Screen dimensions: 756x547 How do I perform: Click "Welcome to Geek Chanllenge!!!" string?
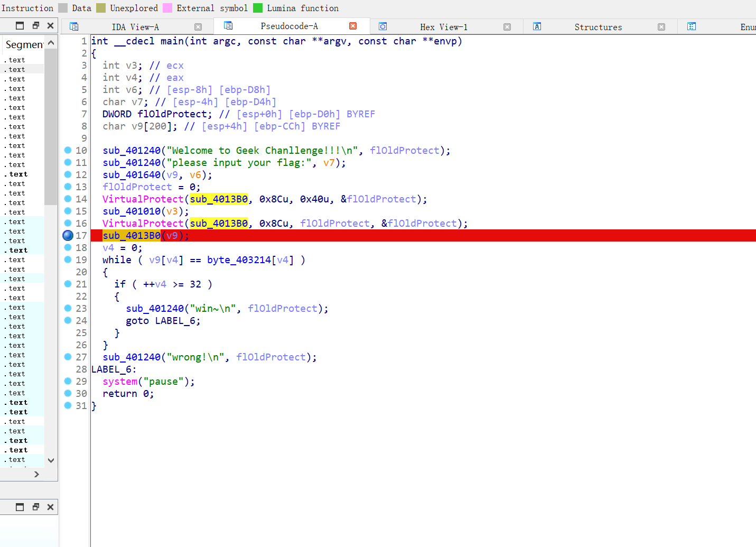pyautogui.click(x=262, y=151)
